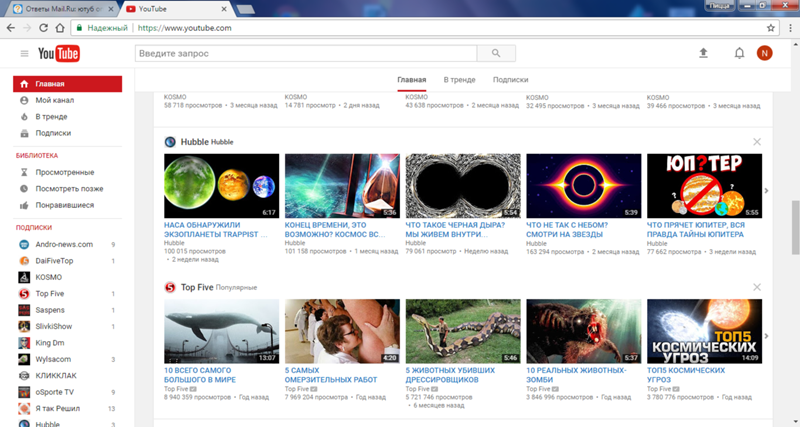This screenshot has height=427, width=800.
Task: Click the secure lock icon in address bar
Action: (x=79, y=28)
